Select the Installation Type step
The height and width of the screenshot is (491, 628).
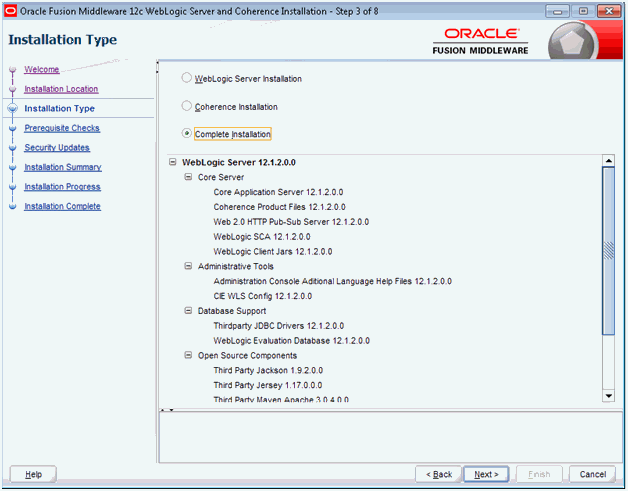pos(59,109)
